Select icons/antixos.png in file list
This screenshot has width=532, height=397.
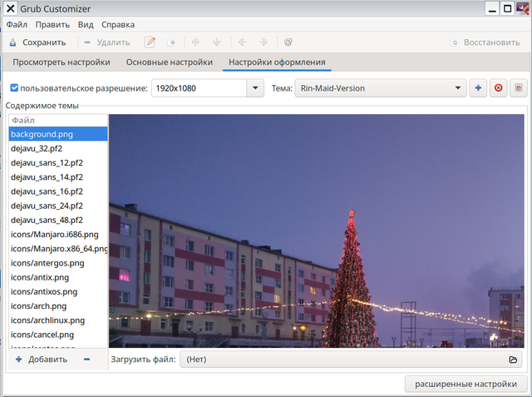pyautogui.click(x=58, y=292)
